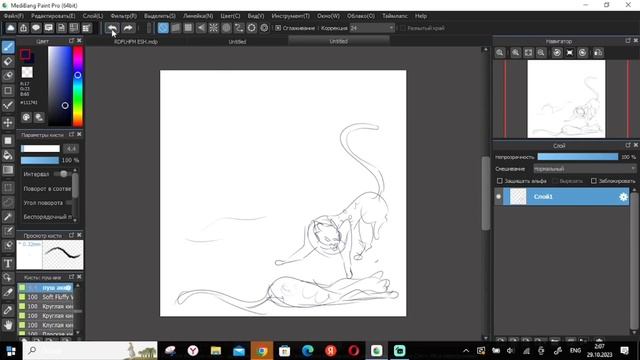The image size is (640, 360).
Task: Select the Bucket fill tool
Action: coord(8,155)
